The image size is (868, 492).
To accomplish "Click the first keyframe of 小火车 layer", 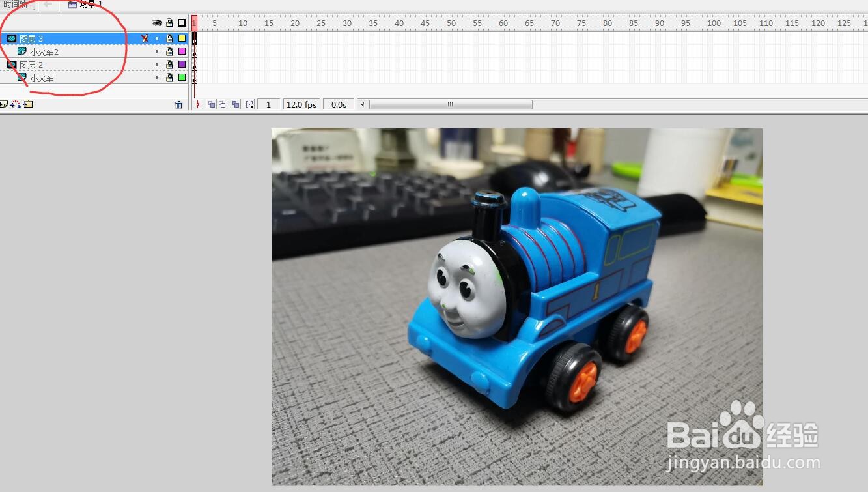I will tap(194, 78).
